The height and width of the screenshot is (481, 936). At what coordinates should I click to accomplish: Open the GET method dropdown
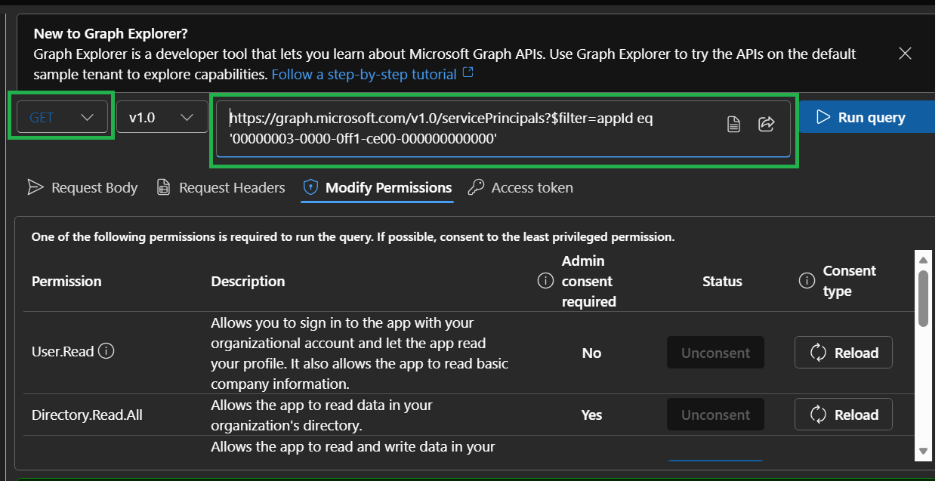click(62, 117)
